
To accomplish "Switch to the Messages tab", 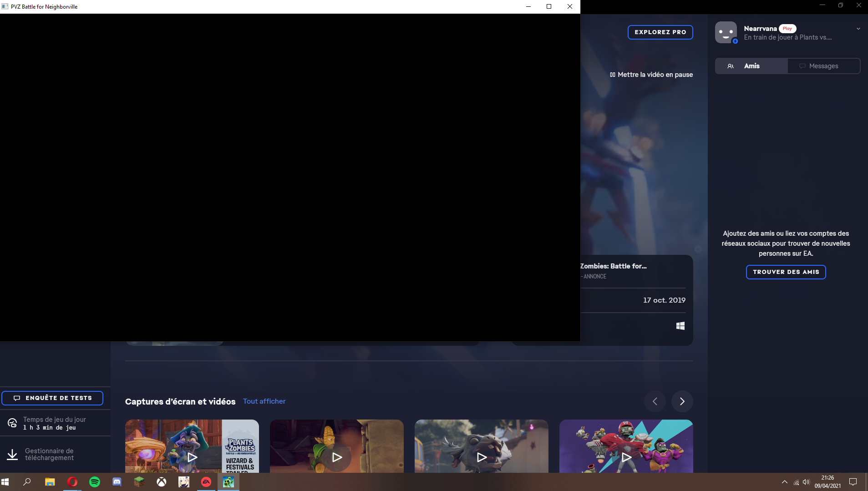I will coord(823,66).
